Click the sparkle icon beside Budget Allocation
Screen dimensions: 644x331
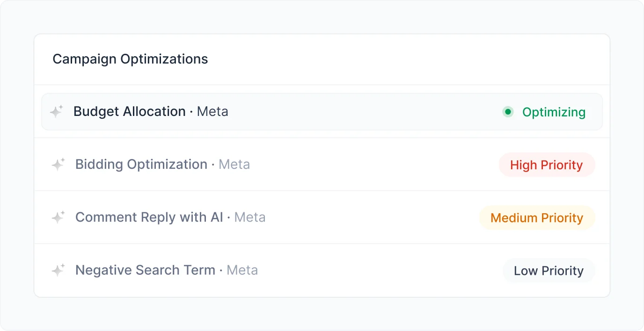click(x=56, y=112)
